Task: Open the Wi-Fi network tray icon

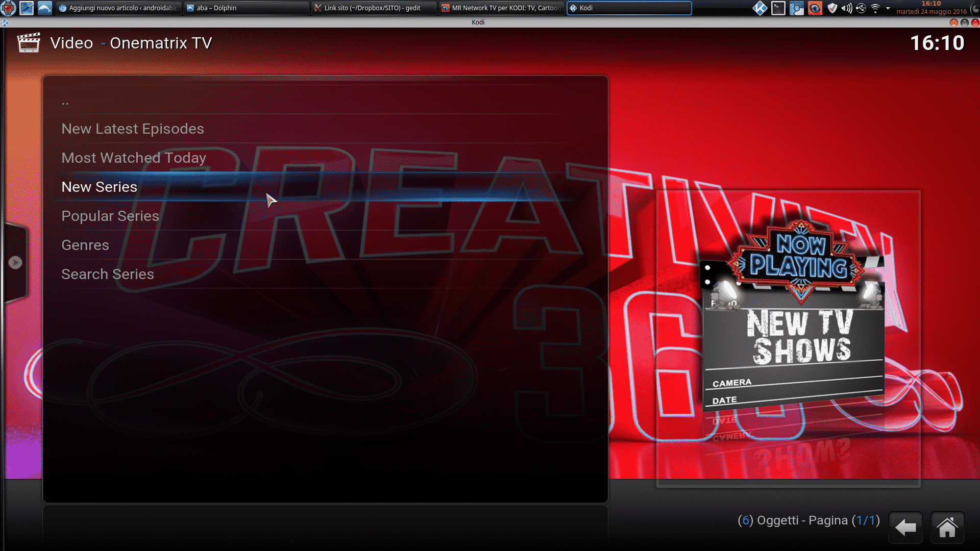Action: pos(875,8)
